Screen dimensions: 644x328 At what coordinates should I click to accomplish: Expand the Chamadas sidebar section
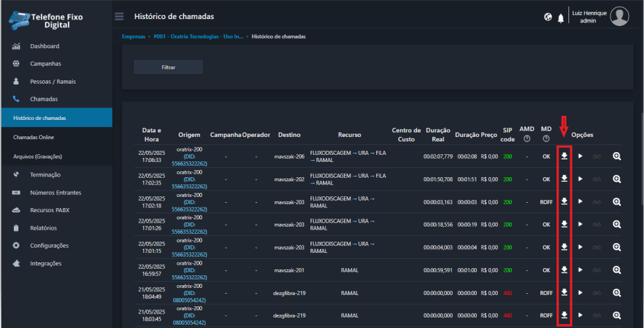click(x=43, y=99)
